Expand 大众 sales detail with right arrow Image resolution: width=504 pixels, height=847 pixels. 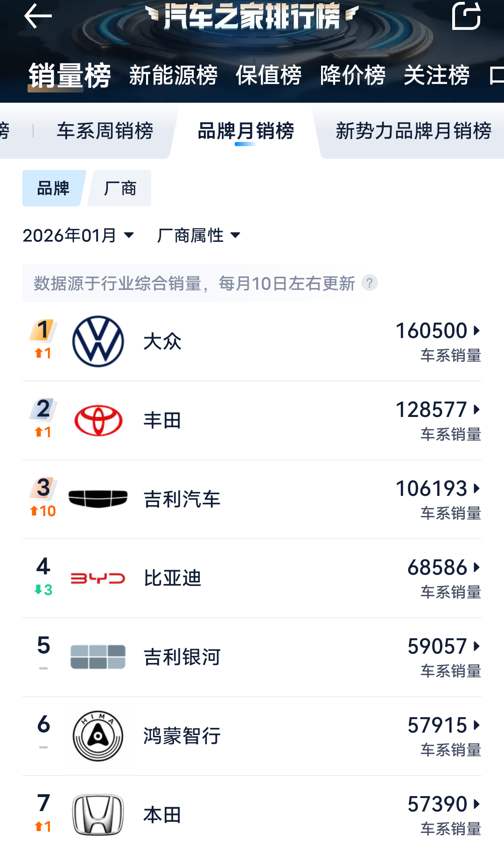477,331
